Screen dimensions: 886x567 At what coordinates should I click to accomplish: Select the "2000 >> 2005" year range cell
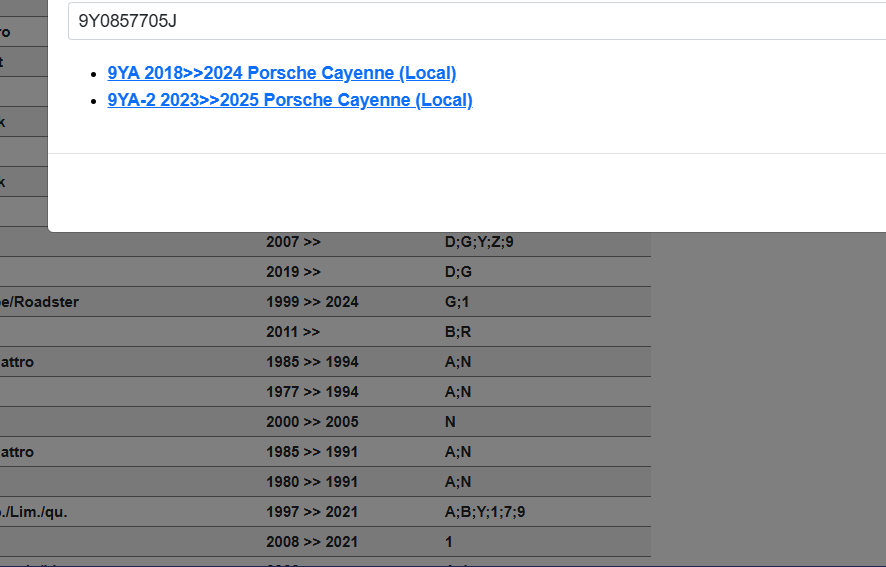pos(312,422)
